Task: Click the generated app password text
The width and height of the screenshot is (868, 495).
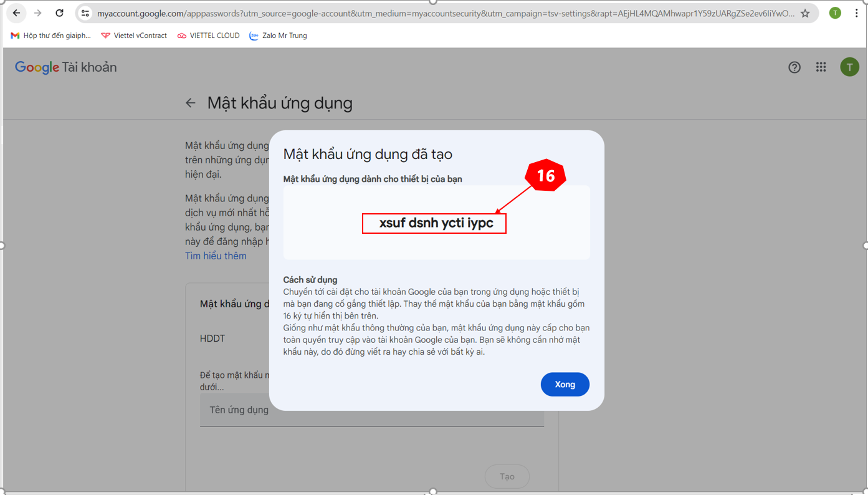Action: [436, 223]
